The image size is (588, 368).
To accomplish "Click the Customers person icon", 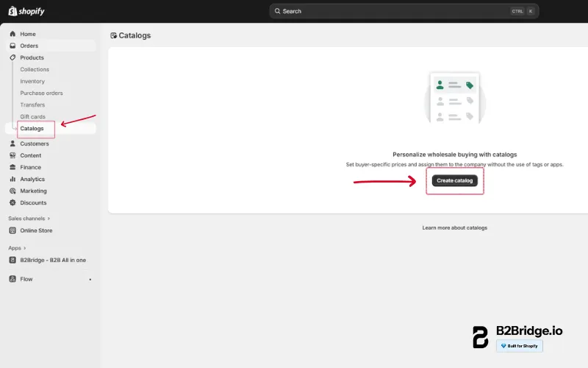I will tap(12, 144).
